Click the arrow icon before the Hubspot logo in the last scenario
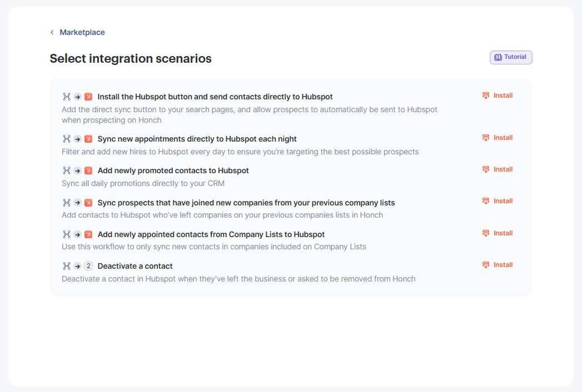This screenshot has height=392, width=582. (77, 266)
